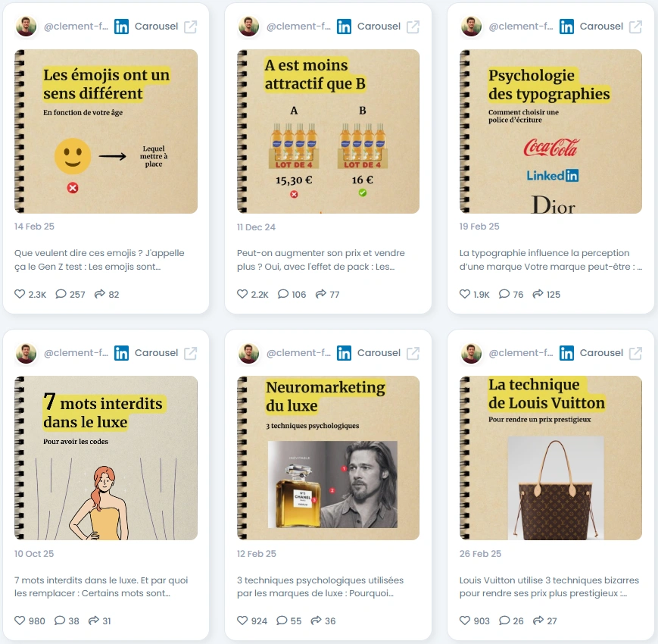This screenshot has width=658, height=644.
Task: Click external link icon on typographies card
Action: click(x=635, y=27)
